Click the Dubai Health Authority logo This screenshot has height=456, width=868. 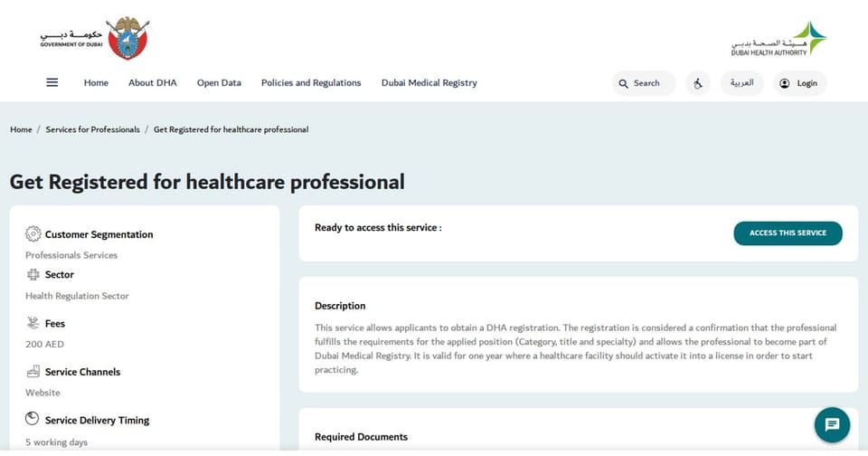pyautogui.click(x=778, y=39)
